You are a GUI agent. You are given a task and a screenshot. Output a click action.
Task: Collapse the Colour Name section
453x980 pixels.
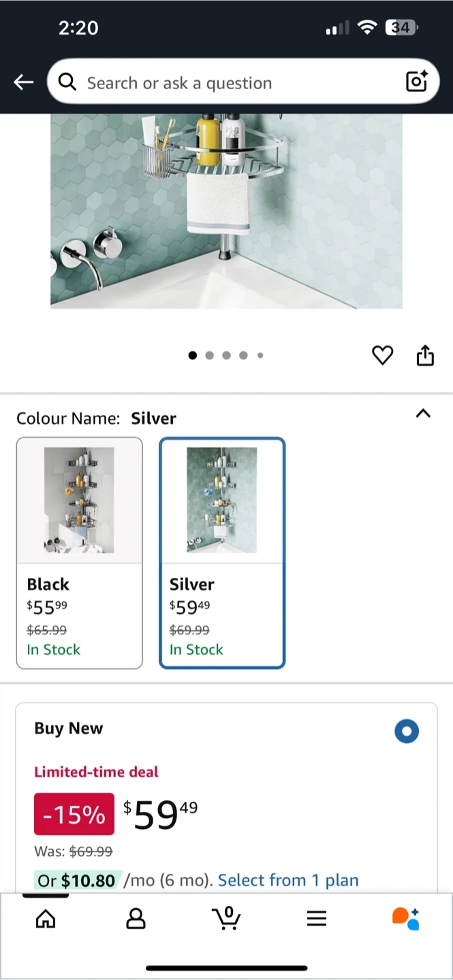pyautogui.click(x=423, y=414)
